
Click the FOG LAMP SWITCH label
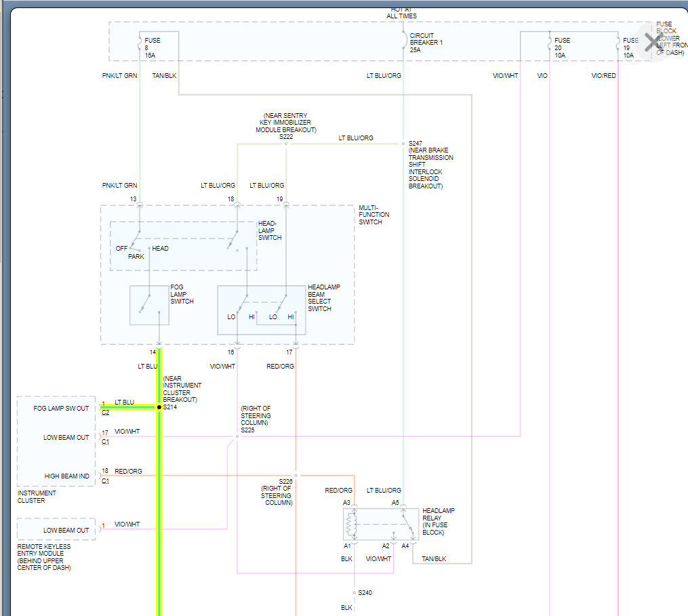[x=182, y=294]
